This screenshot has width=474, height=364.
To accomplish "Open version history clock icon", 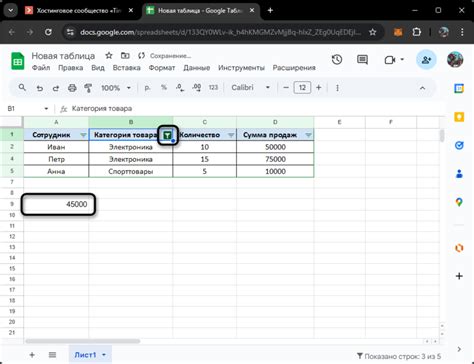I will click(x=337, y=60).
